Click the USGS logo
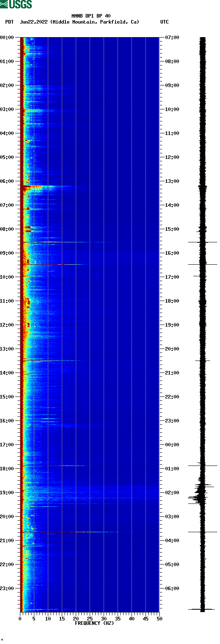 pos(16,4)
